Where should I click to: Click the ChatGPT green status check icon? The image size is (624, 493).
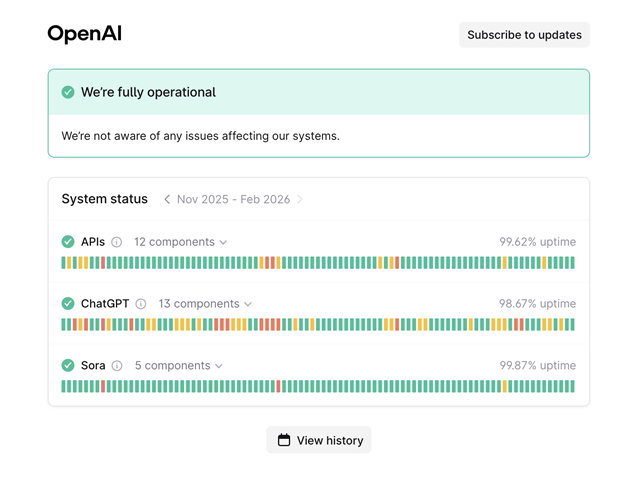[68, 304]
